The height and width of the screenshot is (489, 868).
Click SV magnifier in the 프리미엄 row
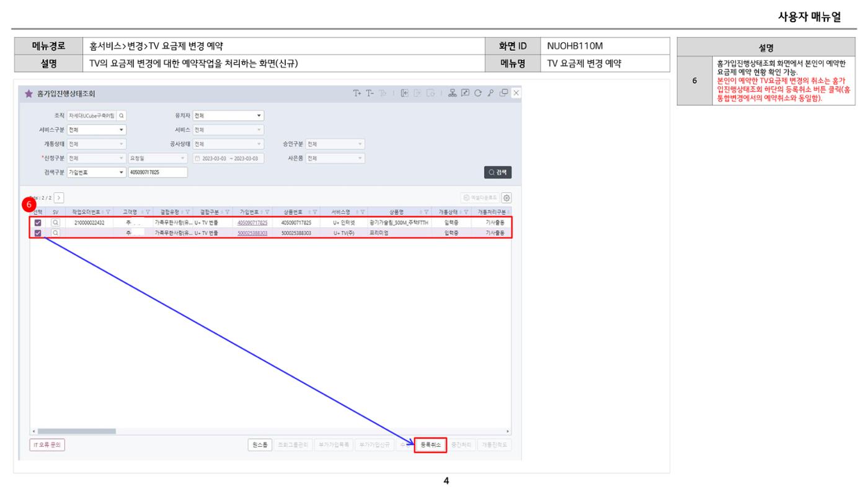pos(55,233)
